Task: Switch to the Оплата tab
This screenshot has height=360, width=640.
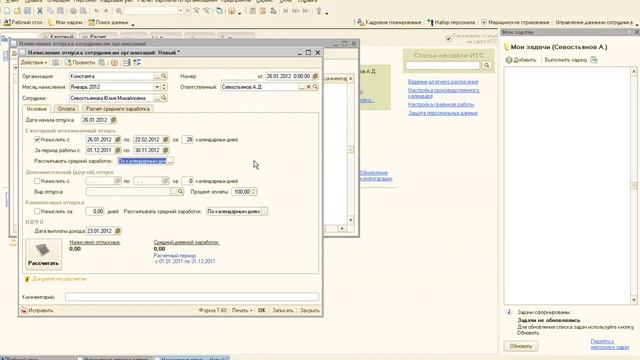Action: (66, 109)
